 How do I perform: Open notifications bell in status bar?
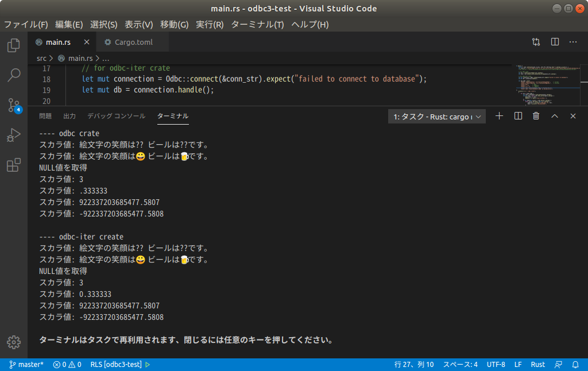tap(575, 365)
